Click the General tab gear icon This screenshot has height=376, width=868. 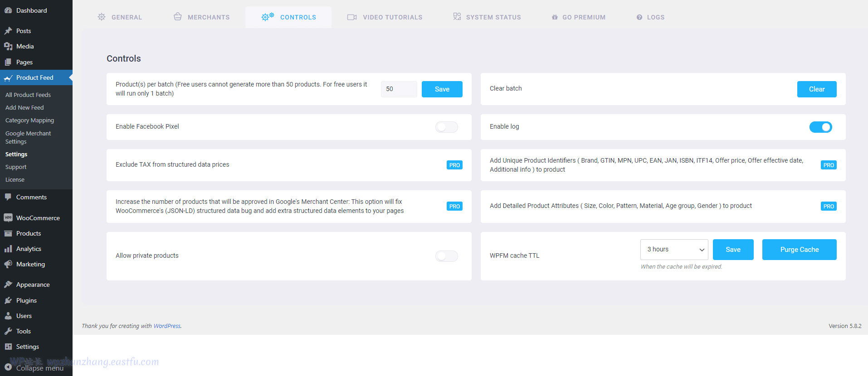[102, 17]
